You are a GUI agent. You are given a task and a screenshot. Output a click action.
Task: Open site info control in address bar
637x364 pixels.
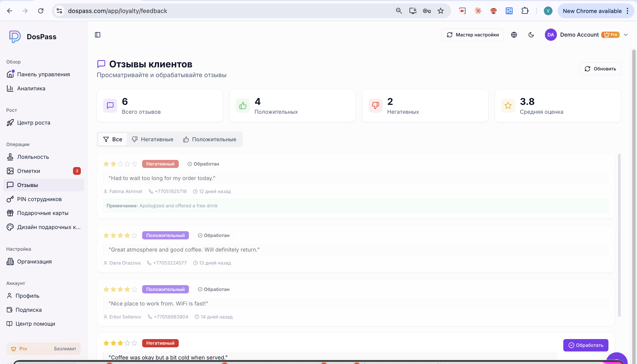(x=59, y=11)
